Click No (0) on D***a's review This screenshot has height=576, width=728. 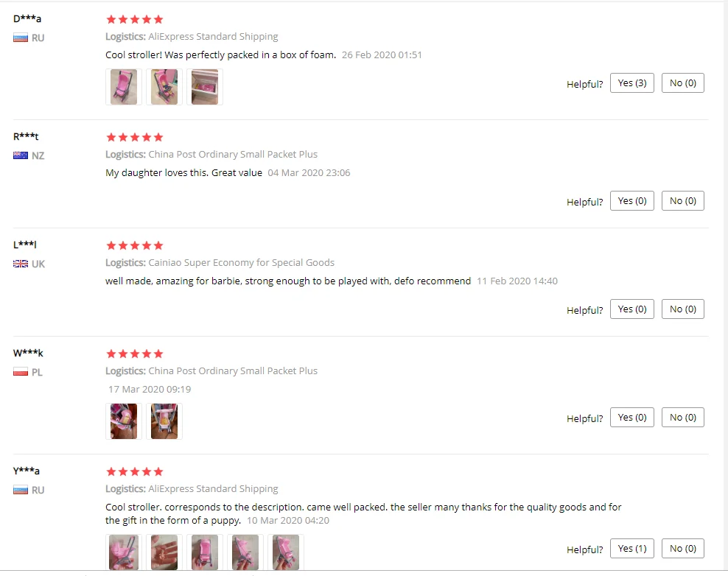(683, 83)
